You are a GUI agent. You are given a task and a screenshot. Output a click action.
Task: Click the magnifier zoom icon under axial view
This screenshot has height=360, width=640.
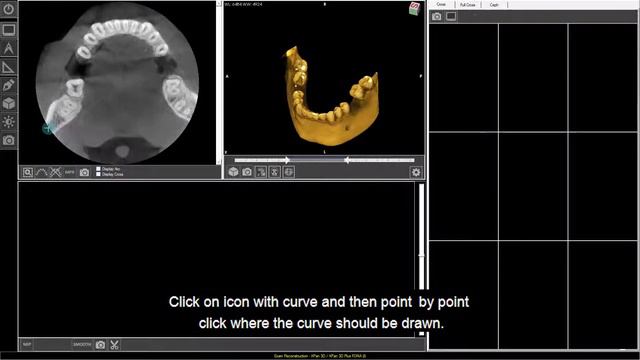point(27,172)
